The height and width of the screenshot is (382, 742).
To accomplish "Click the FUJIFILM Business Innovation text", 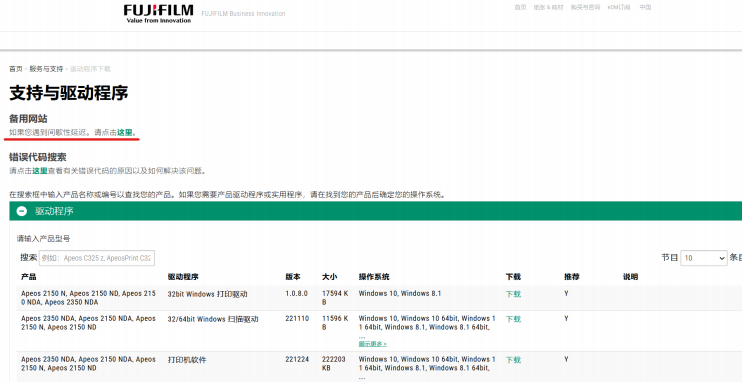I will tap(243, 14).
